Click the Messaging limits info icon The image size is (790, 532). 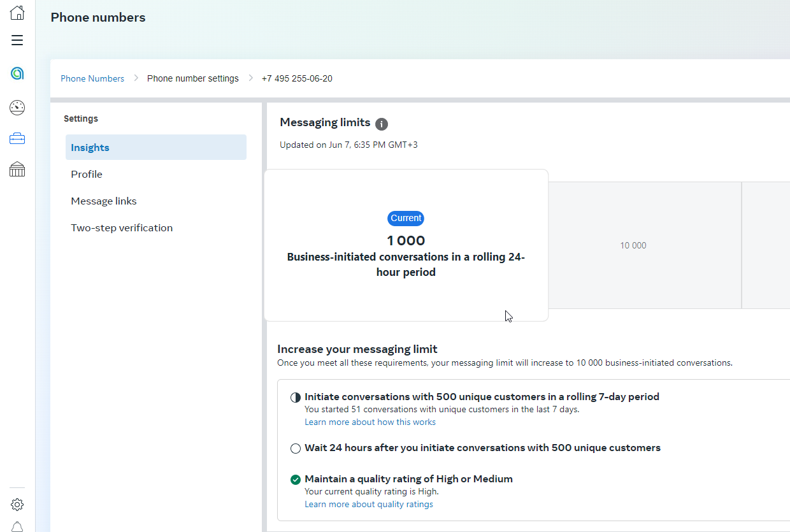pyautogui.click(x=382, y=124)
